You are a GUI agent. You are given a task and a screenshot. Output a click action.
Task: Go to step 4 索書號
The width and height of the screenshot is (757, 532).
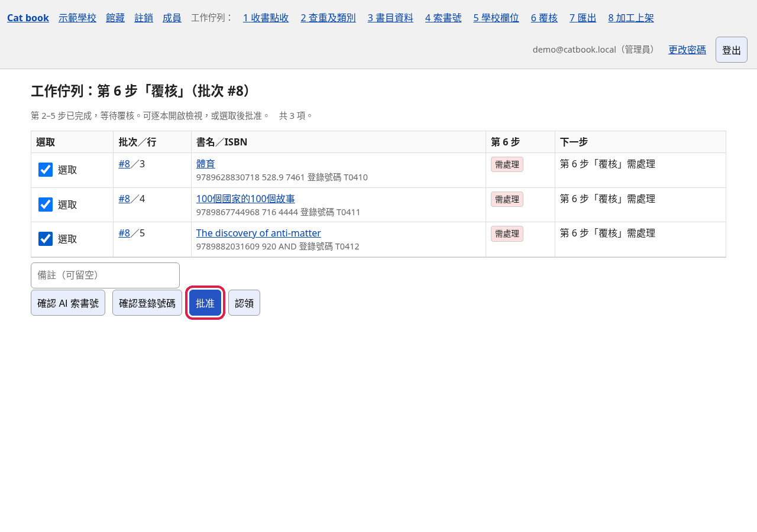[x=444, y=18]
